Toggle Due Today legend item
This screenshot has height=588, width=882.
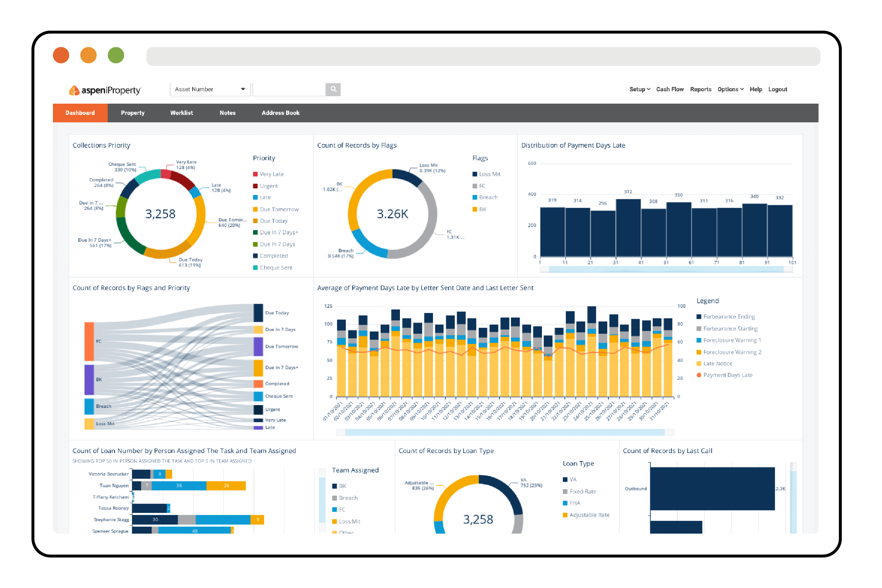coord(270,221)
